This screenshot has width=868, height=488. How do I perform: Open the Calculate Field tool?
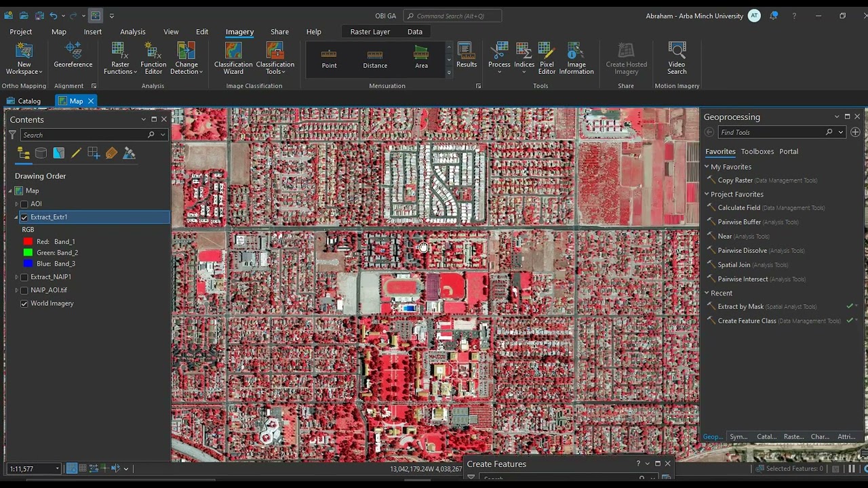[739, 208]
